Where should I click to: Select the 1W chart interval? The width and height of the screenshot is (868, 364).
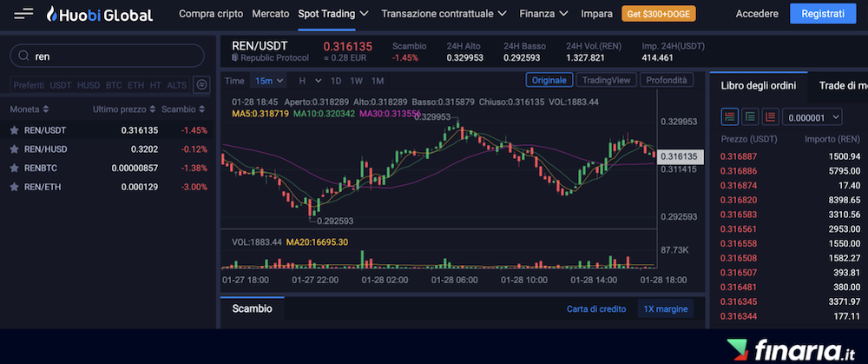pos(357,81)
